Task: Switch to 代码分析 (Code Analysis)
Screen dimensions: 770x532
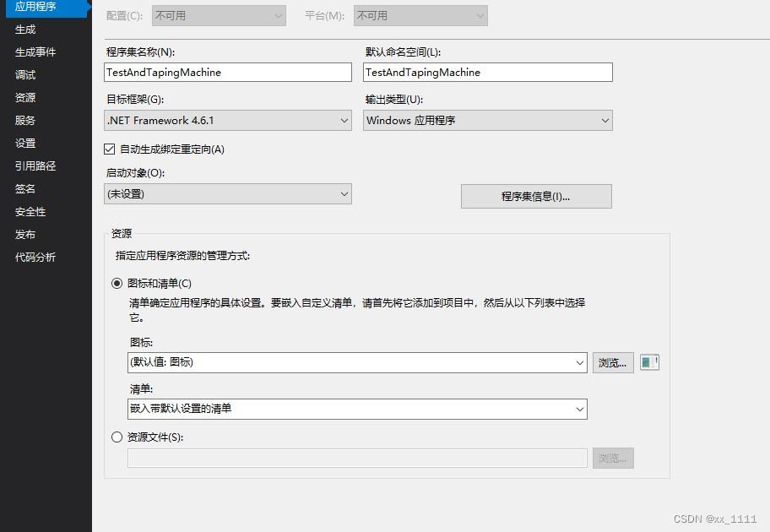Action: pos(34,258)
